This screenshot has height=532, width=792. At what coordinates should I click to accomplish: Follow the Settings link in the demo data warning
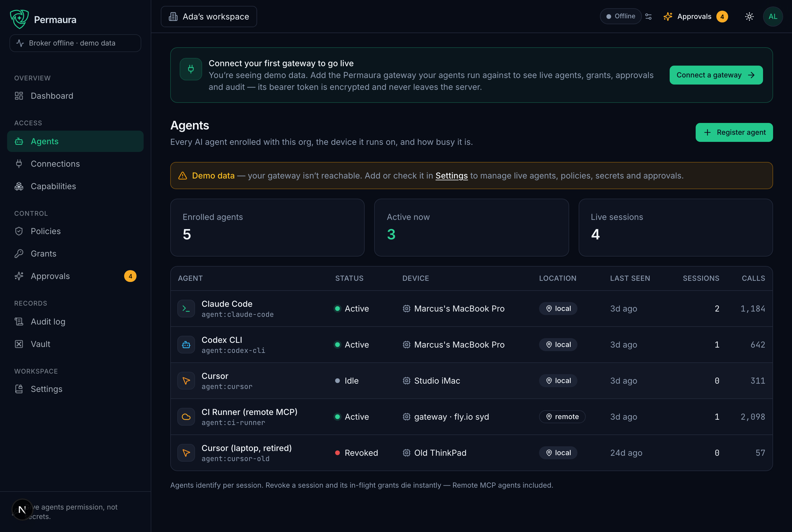(x=452, y=176)
